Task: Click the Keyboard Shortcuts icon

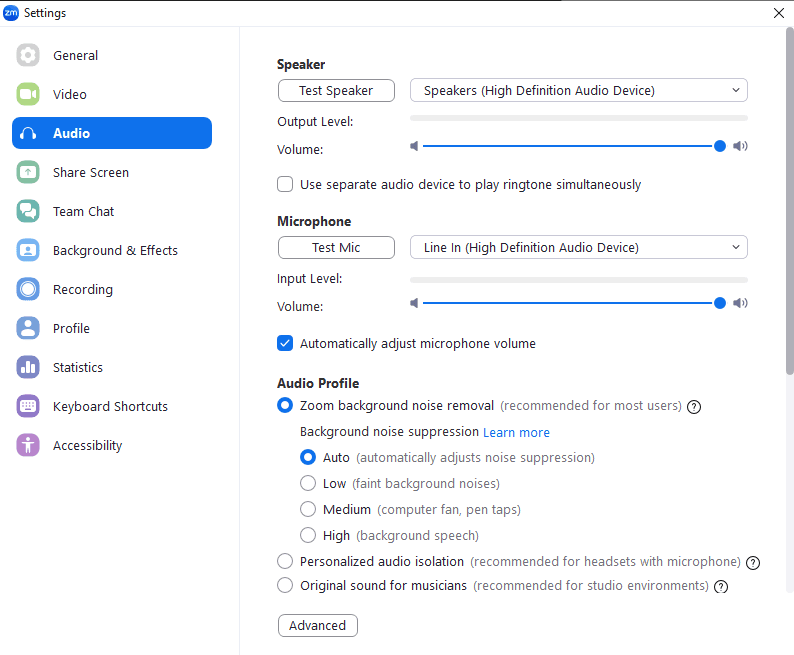Action: tap(28, 407)
